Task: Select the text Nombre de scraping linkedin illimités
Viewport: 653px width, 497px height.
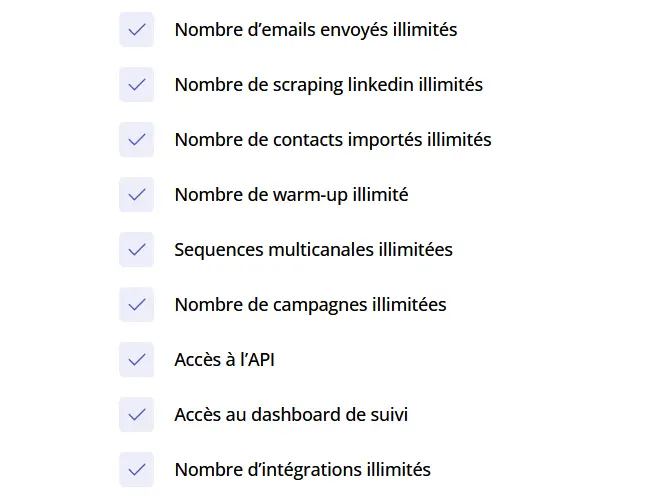Action: pyautogui.click(x=329, y=85)
